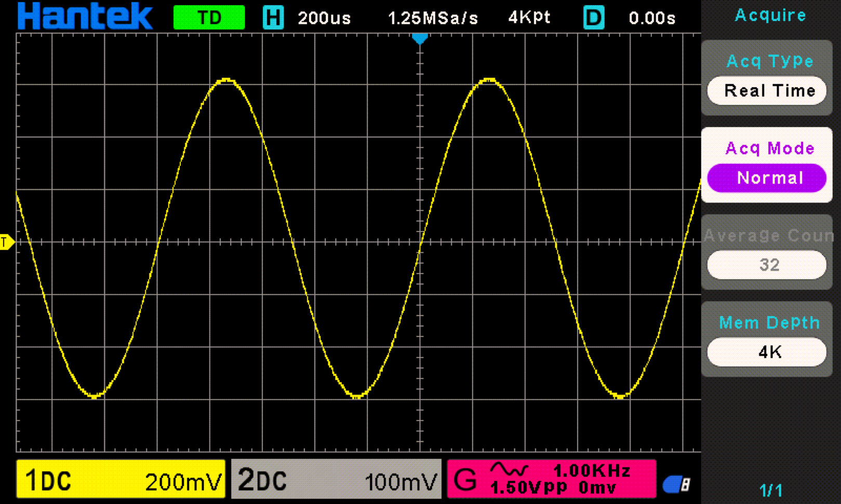Open the Acq Type Real Time selector
841x504 pixels.
(766, 91)
